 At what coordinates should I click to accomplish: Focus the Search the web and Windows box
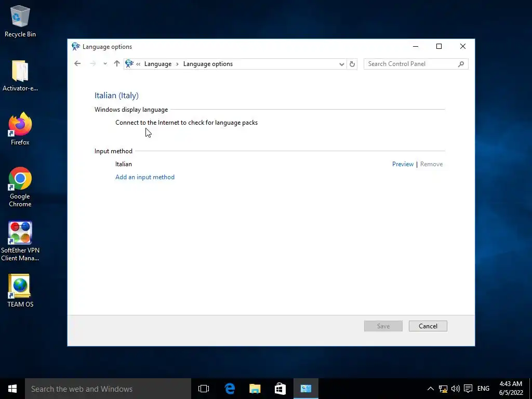(x=108, y=389)
